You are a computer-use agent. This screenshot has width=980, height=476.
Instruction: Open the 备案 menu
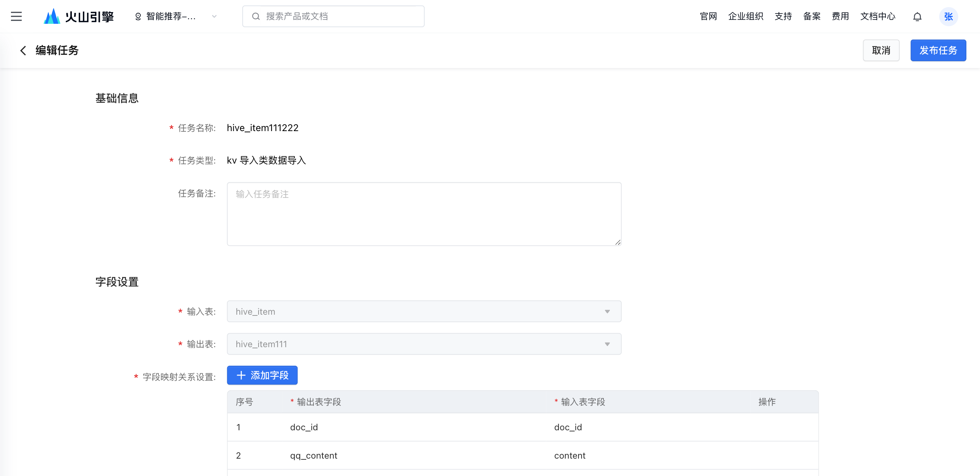click(x=812, y=16)
